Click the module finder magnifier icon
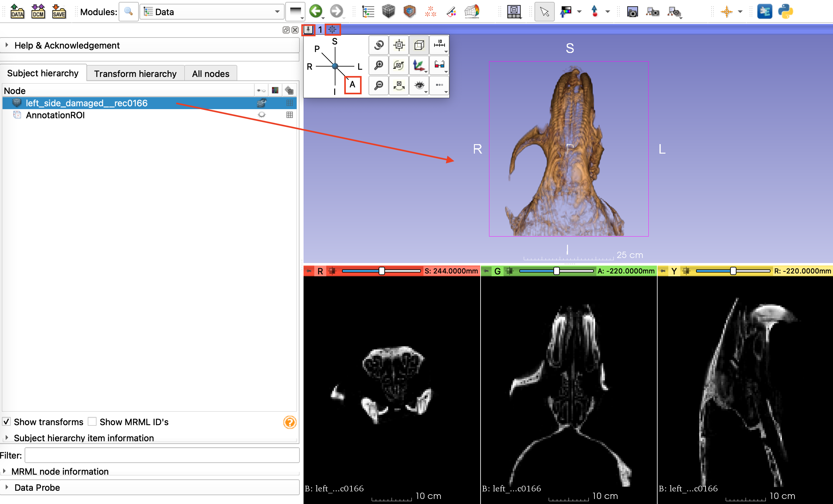The height and width of the screenshot is (504, 833). 128,12
